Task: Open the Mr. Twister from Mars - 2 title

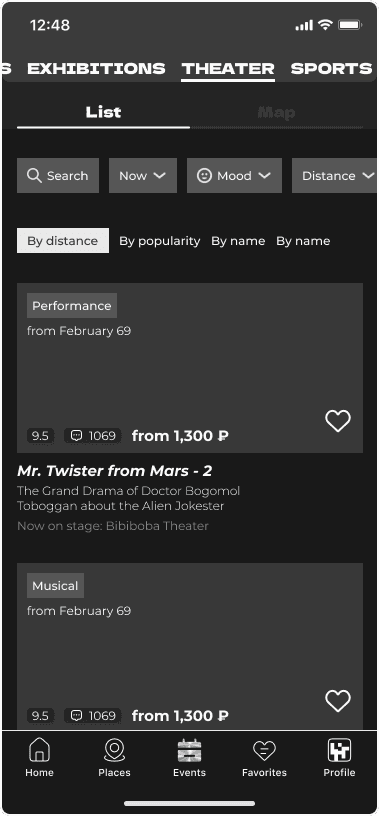Action: (115, 471)
